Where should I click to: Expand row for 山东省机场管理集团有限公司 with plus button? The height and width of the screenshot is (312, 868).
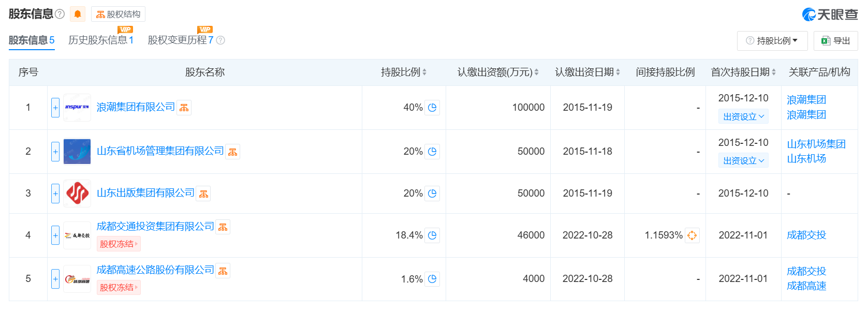[x=55, y=152]
